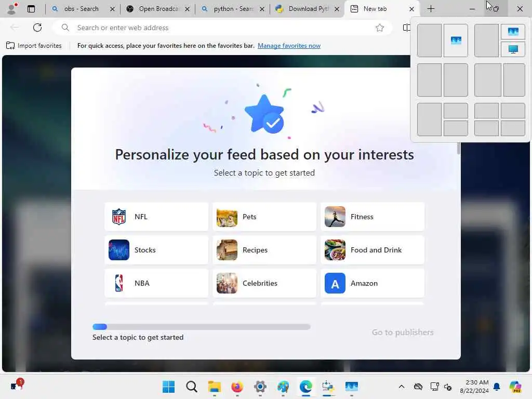Click the Refresh page icon
Screen dimensions: 532x399
[37, 28]
